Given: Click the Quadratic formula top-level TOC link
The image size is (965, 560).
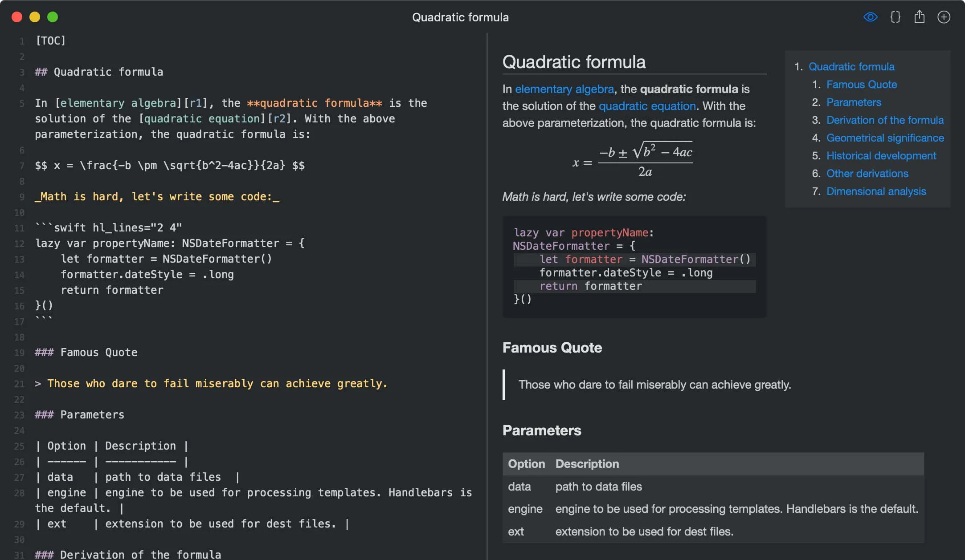Looking at the screenshot, I should click(851, 67).
